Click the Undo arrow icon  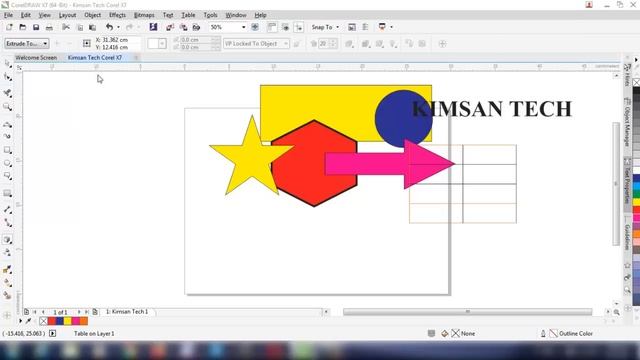click(x=109, y=27)
